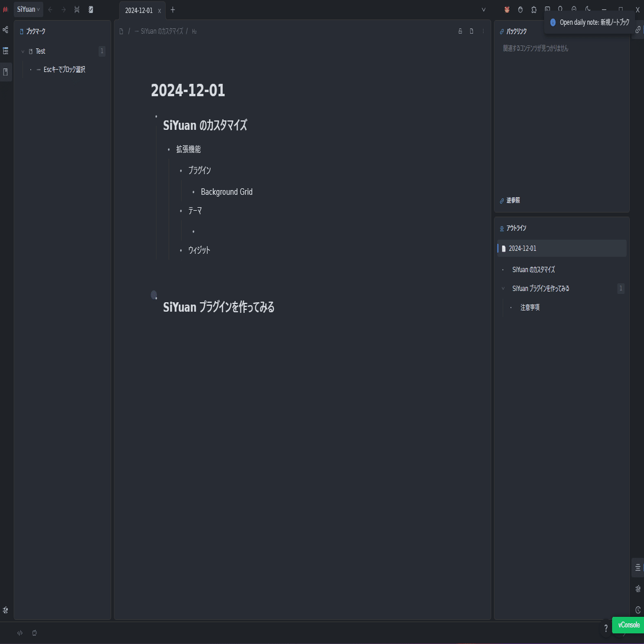Click the 拡張機能 list item

tap(188, 149)
